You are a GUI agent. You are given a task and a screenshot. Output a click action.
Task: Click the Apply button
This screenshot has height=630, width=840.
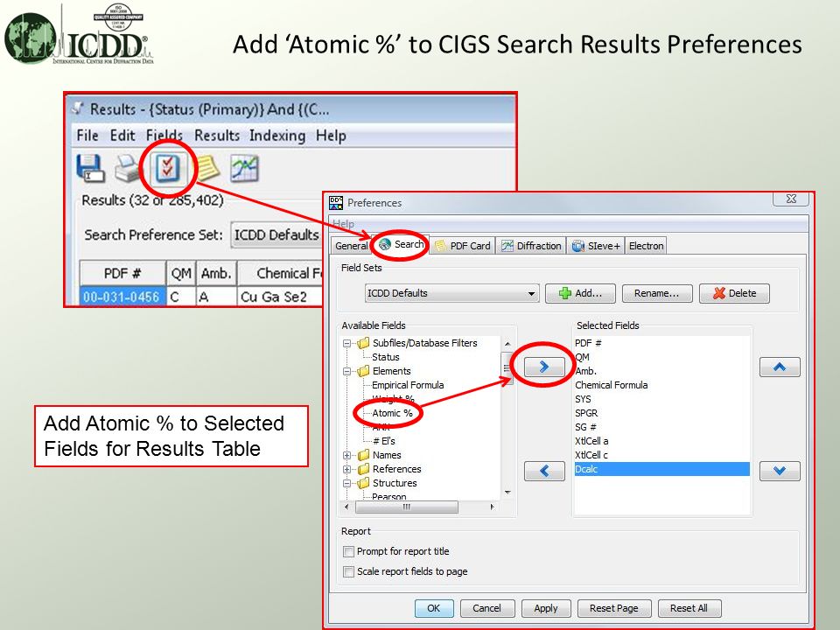(x=546, y=608)
